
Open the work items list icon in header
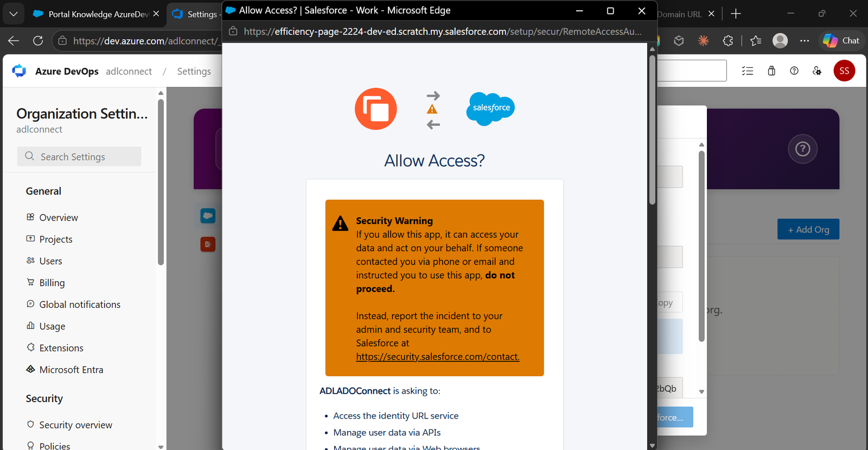click(x=748, y=71)
